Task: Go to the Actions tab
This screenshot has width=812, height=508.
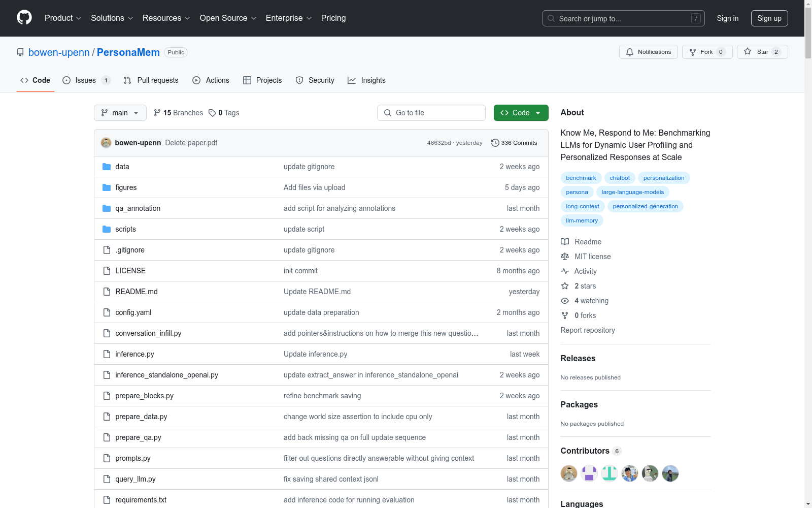Action: (211, 80)
